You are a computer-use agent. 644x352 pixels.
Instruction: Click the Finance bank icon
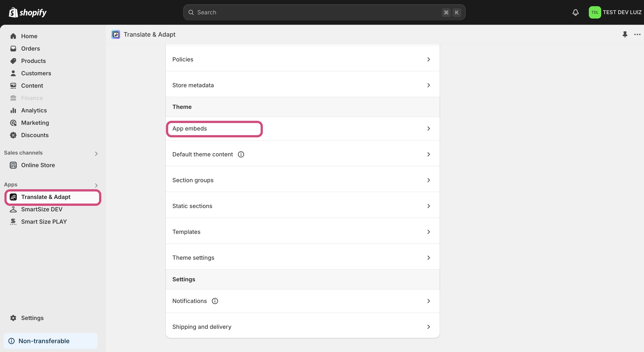(13, 98)
